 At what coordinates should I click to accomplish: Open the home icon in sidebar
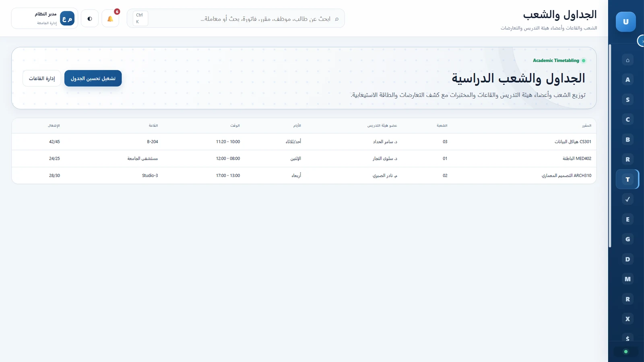pos(627,60)
